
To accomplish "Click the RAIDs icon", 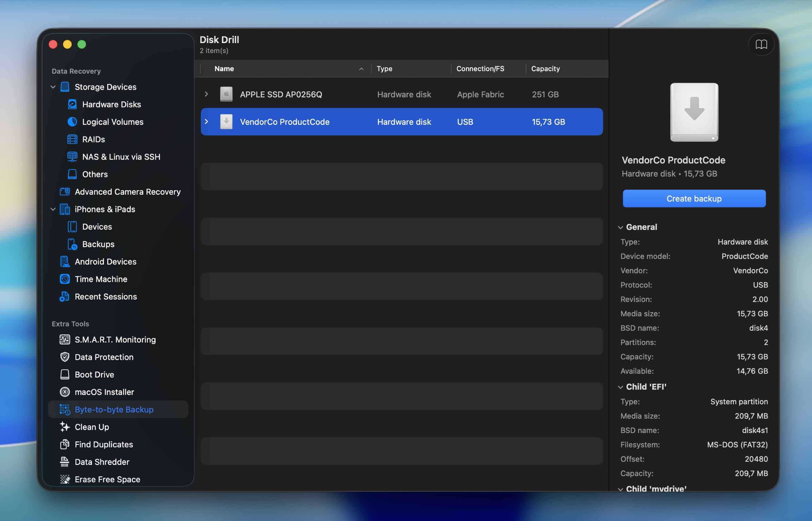I will 72,139.
